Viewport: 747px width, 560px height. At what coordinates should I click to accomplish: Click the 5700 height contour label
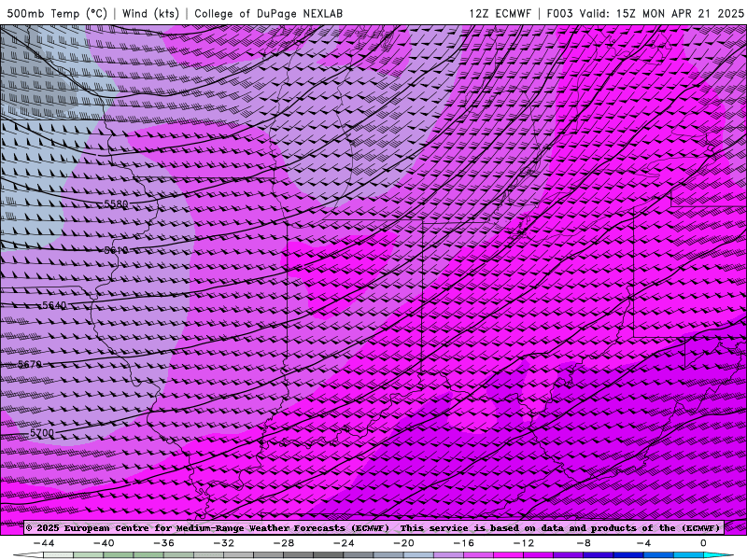pyautogui.click(x=42, y=433)
